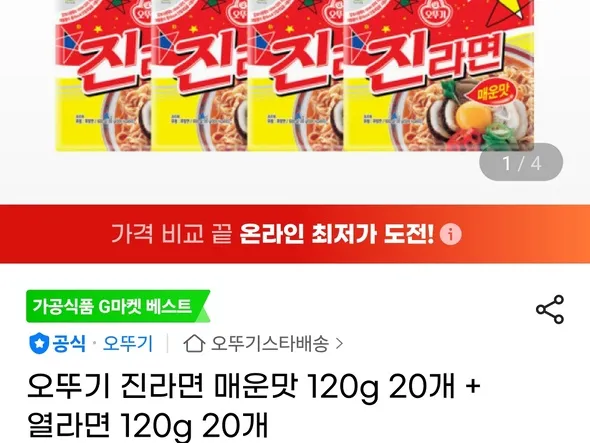
Task: Select the rightmost 진라면 매운맛 package image
Action: coord(439,75)
